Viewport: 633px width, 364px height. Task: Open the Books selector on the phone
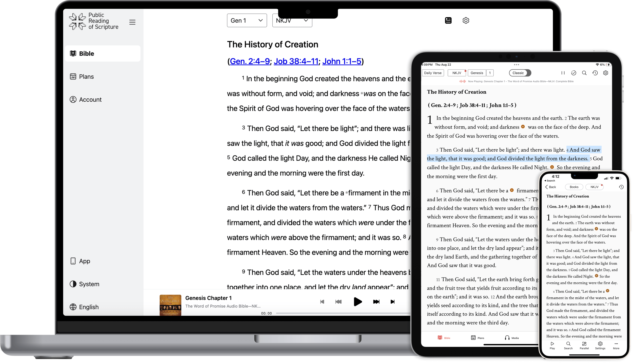574,187
